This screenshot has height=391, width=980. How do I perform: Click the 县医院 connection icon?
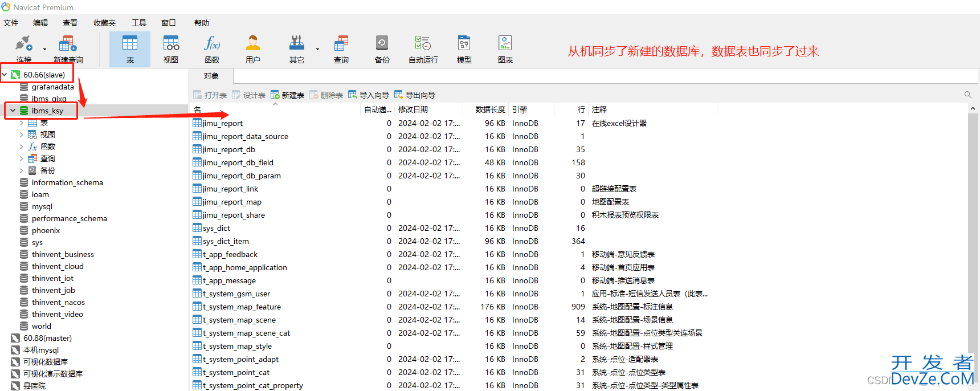tap(15, 386)
